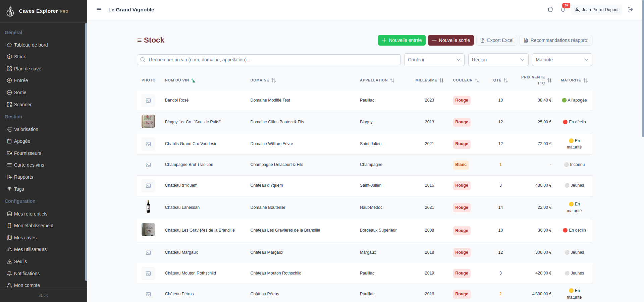Open the Couleur filter dropdown
Image resolution: width=644 pixels, height=302 pixels.
tap(434, 60)
